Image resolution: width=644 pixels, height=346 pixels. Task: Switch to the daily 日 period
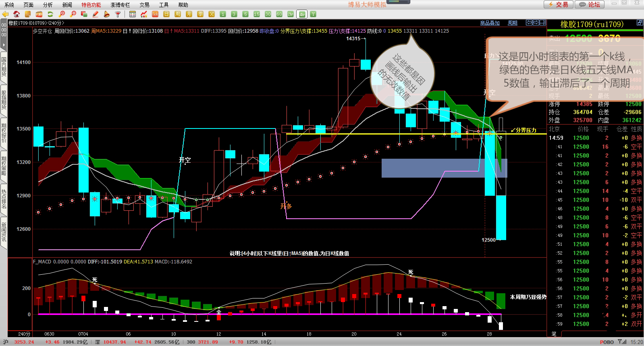pos(166,14)
